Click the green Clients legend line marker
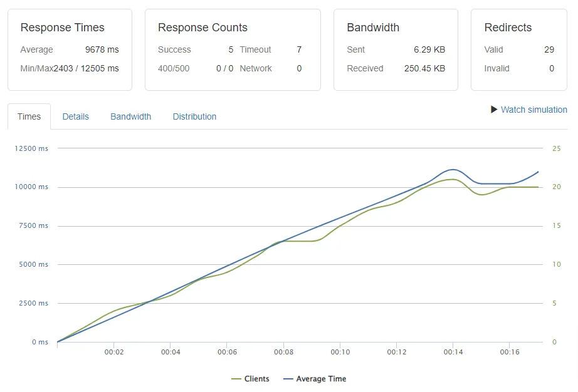Viewport: 578px width, 392px height. point(236,379)
